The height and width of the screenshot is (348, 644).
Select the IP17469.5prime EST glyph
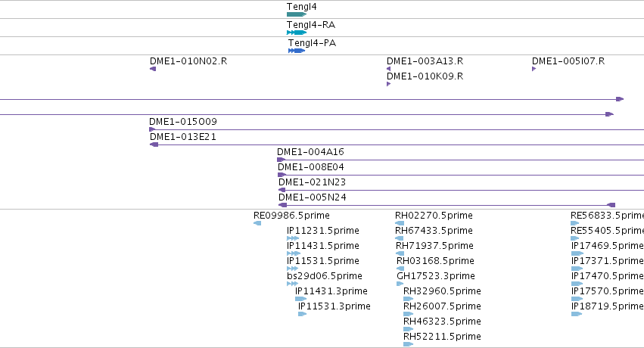pyautogui.click(x=577, y=253)
